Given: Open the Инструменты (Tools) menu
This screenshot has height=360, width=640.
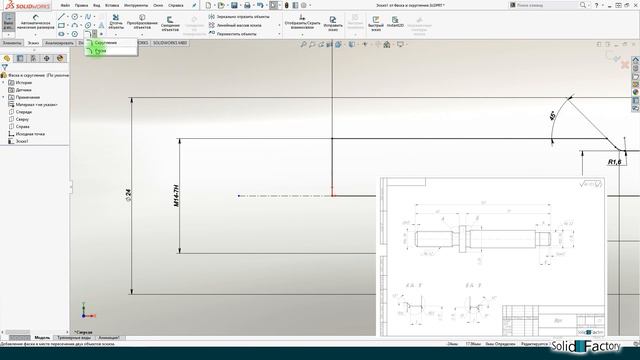Looking at the screenshot, I should pyautogui.click(x=136, y=6).
